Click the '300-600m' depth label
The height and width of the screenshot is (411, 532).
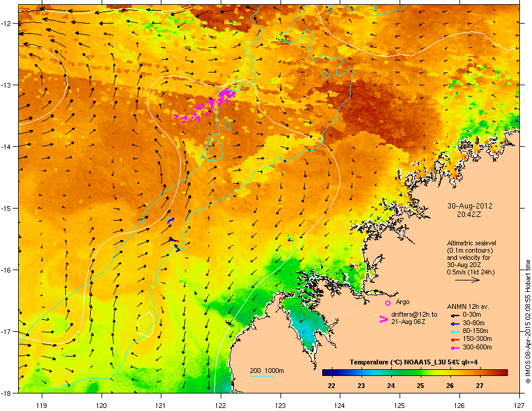[477, 347]
